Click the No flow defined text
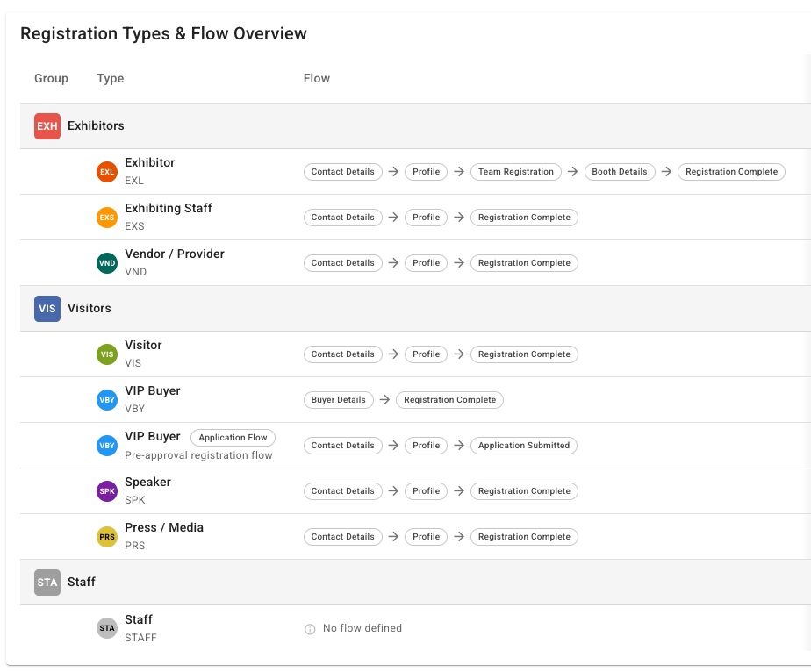 coord(362,628)
